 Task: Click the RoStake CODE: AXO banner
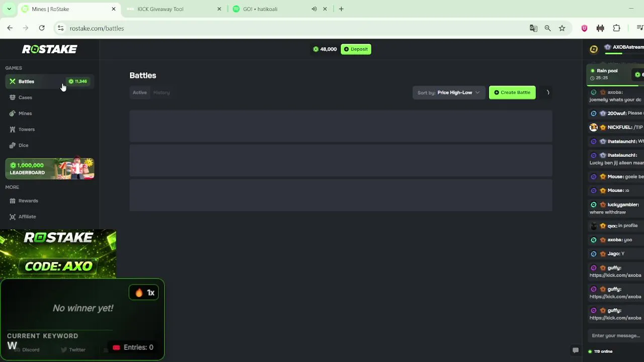(x=58, y=253)
